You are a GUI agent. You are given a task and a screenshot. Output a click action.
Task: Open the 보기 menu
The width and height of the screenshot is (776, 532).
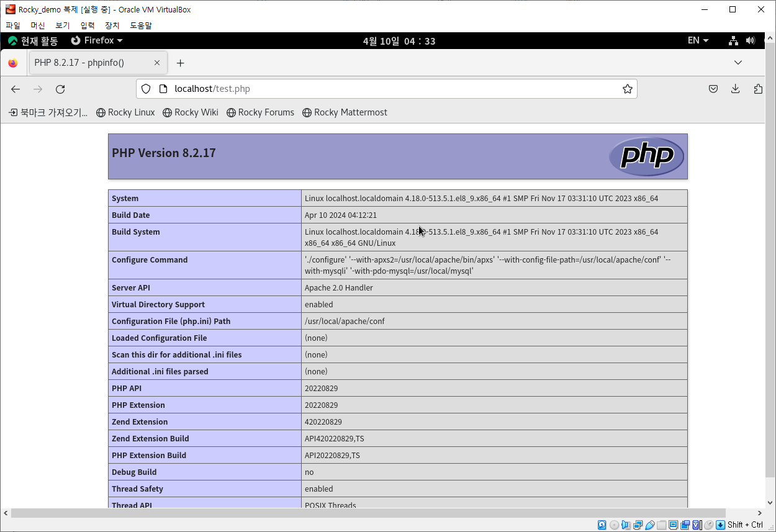coord(63,25)
